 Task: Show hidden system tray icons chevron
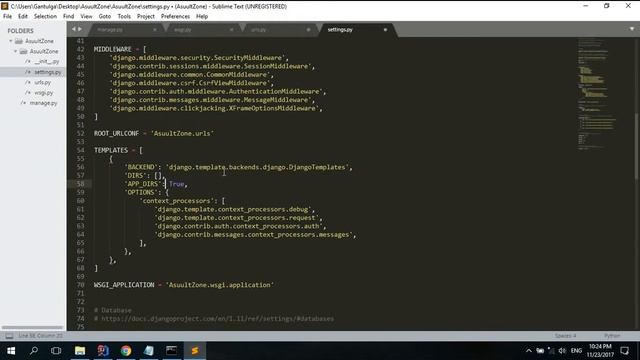tap(529, 351)
